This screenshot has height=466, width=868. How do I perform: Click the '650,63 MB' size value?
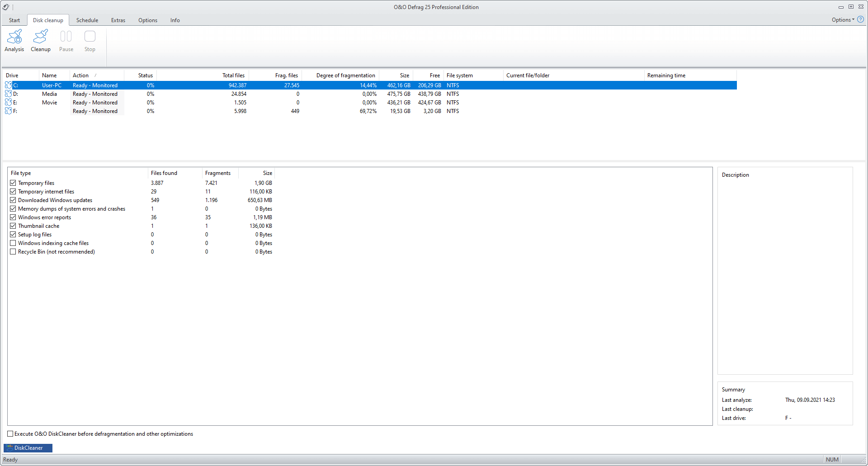tap(260, 200)
